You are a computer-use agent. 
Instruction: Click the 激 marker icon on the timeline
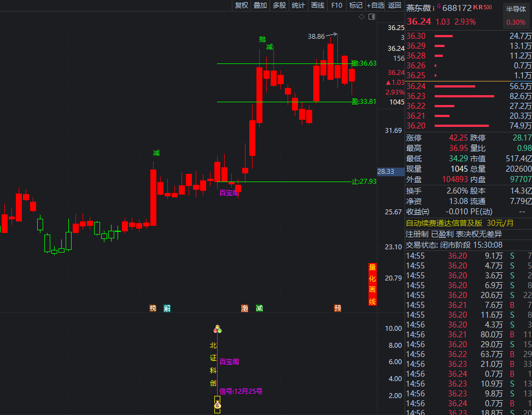click(244, 308)
